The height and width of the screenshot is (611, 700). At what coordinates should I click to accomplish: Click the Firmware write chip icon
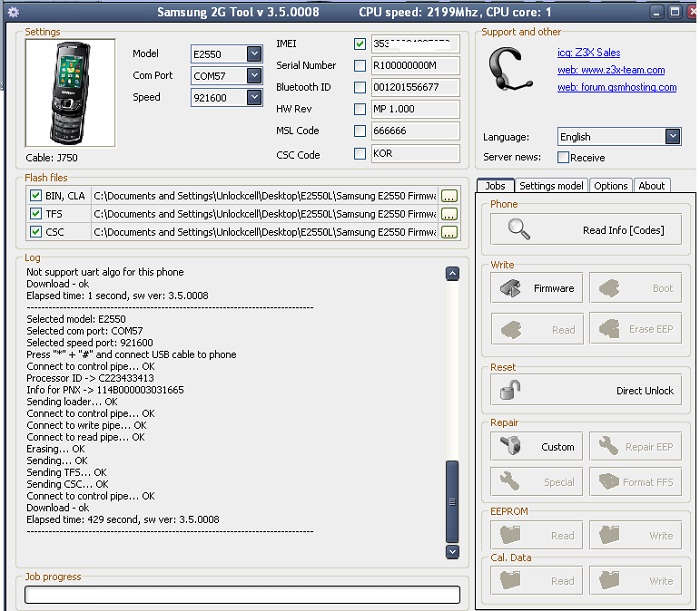510,288
